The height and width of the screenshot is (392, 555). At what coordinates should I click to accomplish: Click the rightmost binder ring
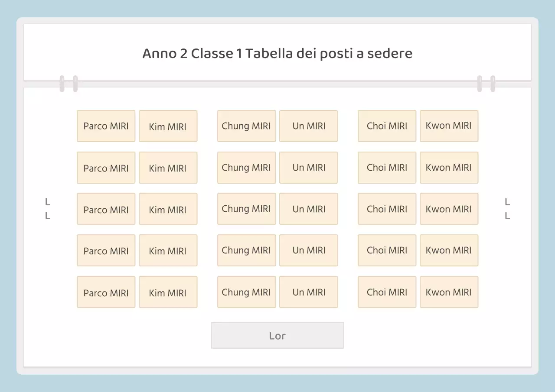493,84
